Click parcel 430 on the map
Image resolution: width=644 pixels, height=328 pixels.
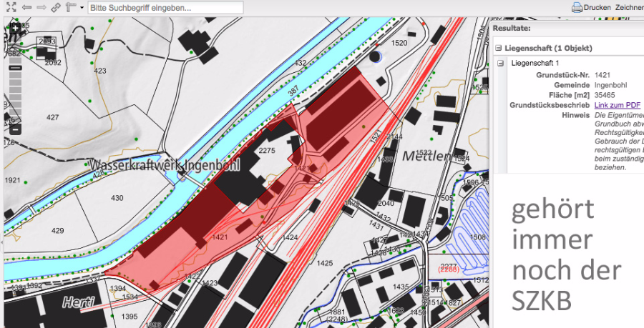tap(117, 197)
